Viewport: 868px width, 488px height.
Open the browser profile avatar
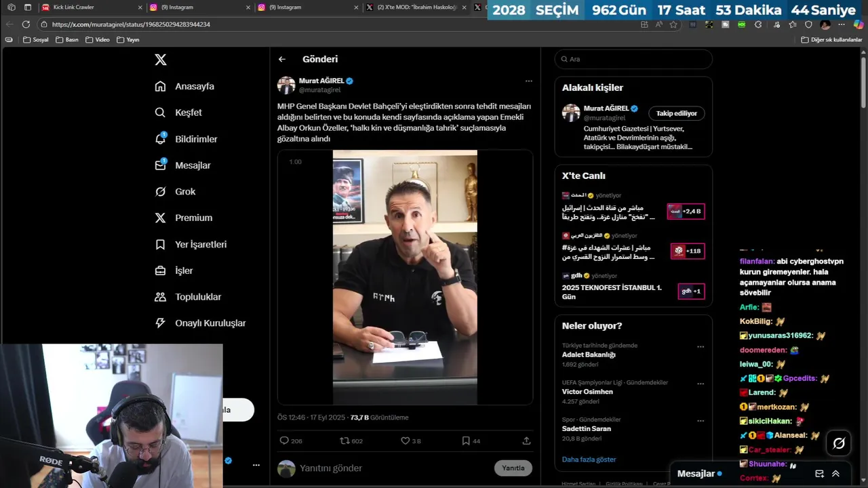click(x=825, y=24)
